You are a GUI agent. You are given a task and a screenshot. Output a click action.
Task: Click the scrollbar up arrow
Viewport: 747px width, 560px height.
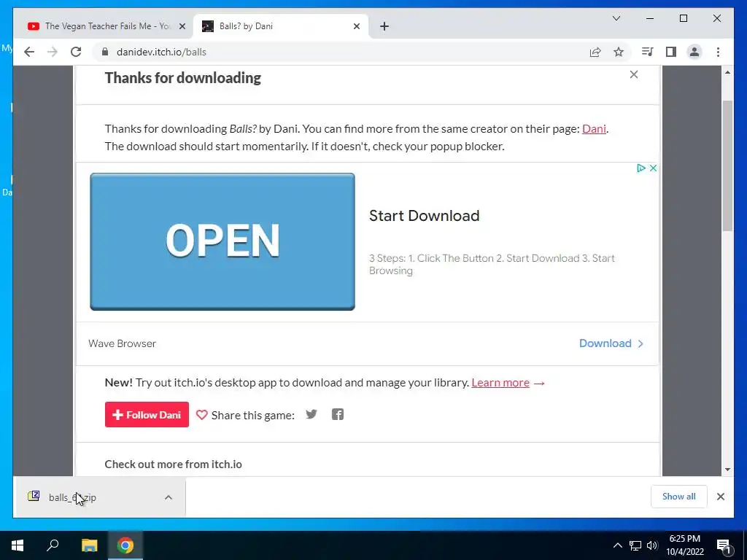click(727, 72)
